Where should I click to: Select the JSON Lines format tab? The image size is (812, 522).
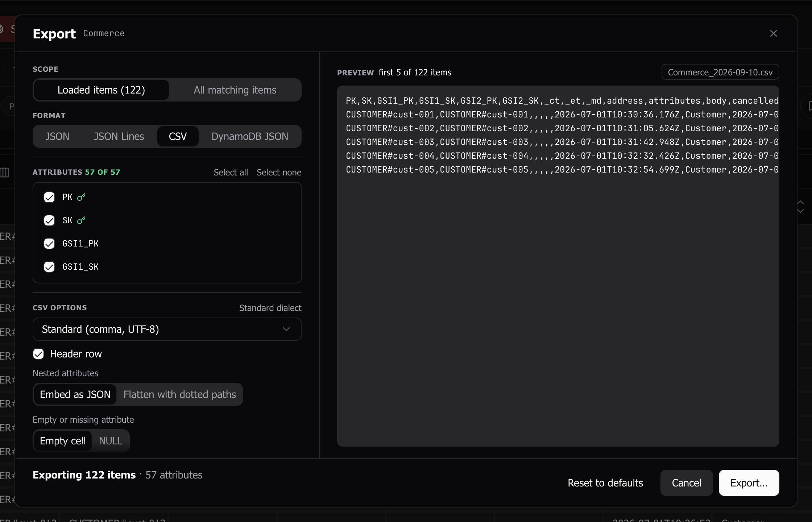click(119, 136)
